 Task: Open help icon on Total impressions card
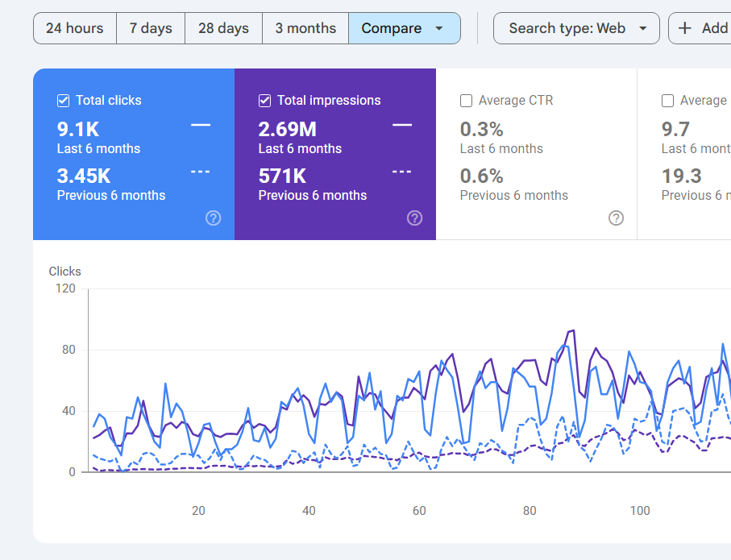coord(415,218)
